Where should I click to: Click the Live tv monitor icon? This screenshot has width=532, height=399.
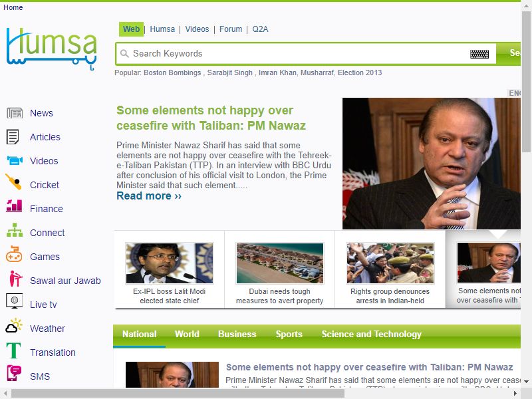click(x=14, y=301)
